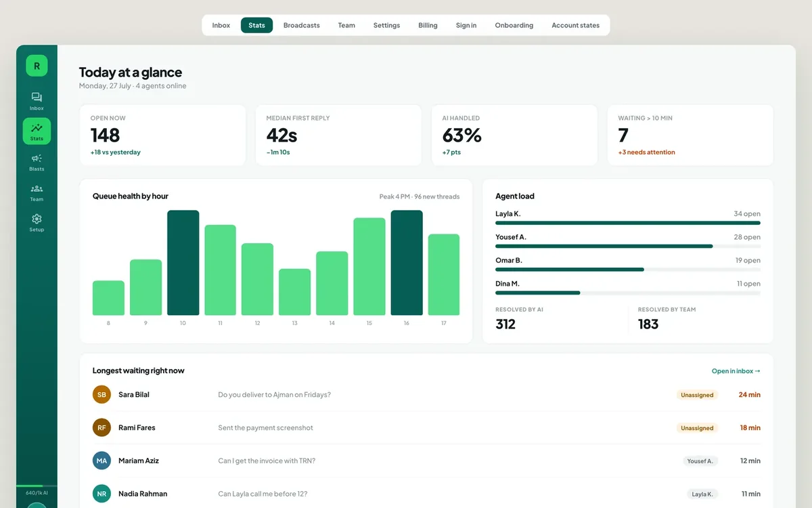Click the NR avatar for Nadia Rahman

click(101, 494)
